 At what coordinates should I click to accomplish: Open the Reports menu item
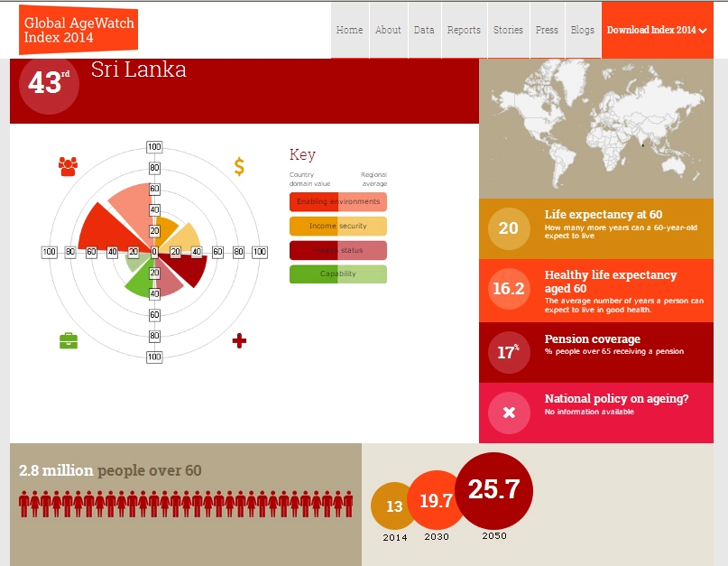point(464,30)
